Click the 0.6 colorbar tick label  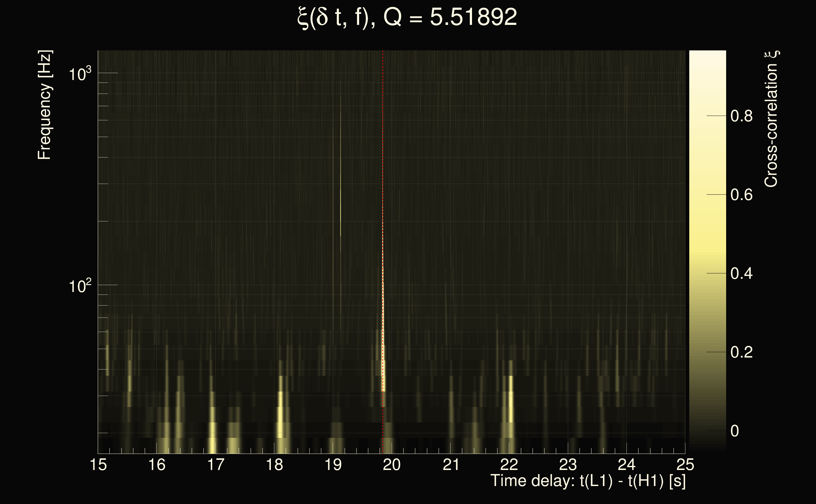point(741,195)
